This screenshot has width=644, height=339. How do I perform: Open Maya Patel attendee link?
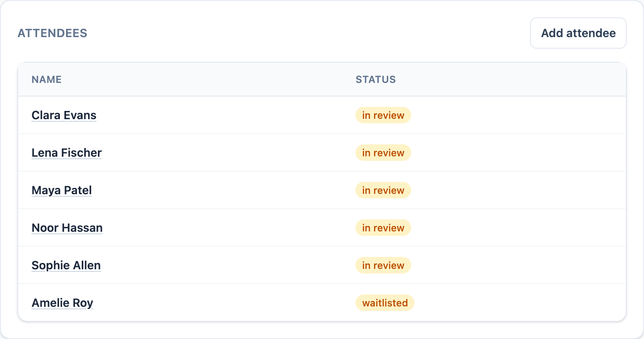pyautogui.click(x=62, y=190)
